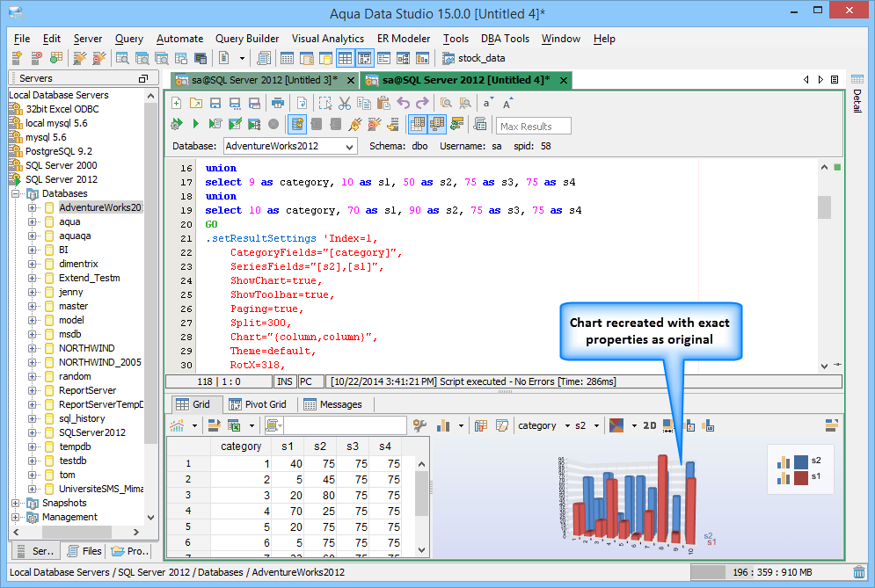Switch to the Messages tab

pyautogui.click(x=333, y=404)
